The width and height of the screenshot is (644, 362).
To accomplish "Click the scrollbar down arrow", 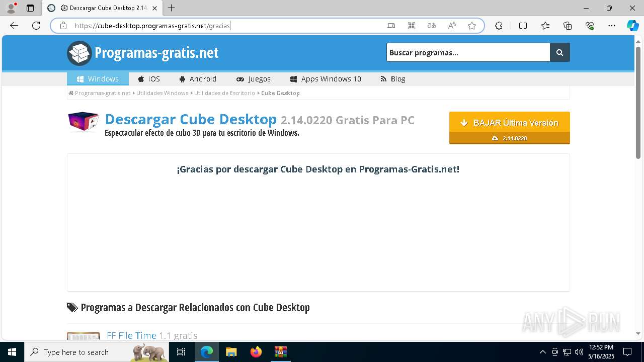I will coord(638,333).
